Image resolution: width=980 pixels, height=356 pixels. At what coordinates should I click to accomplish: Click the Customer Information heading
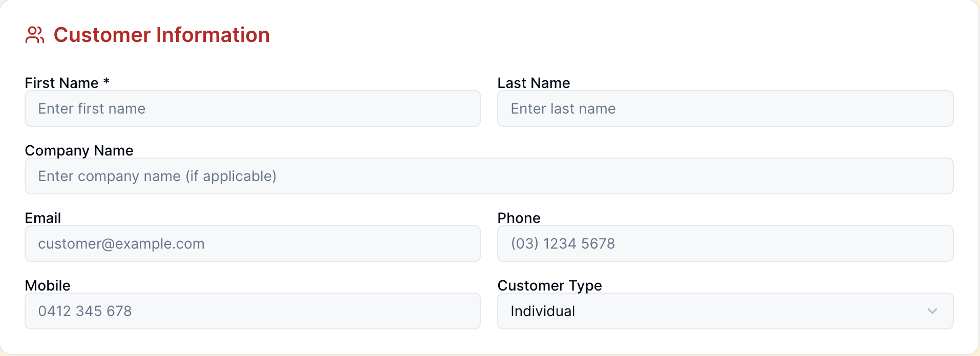click(x=161, y=35)
